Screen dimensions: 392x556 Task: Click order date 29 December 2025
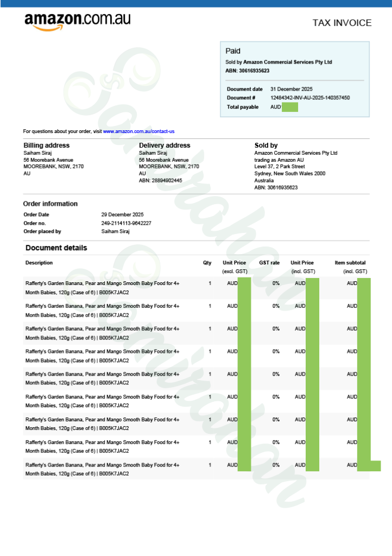pyautogui.click(x=122, y=214)
